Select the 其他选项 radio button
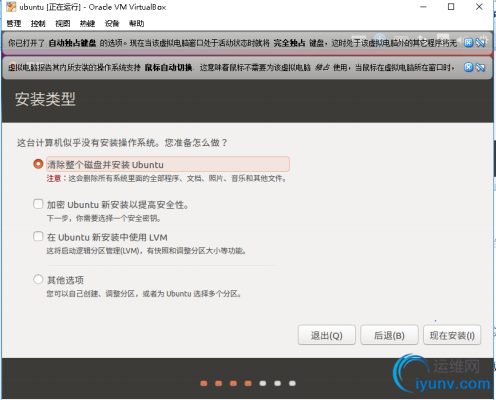496x400 pixels. 38,279
